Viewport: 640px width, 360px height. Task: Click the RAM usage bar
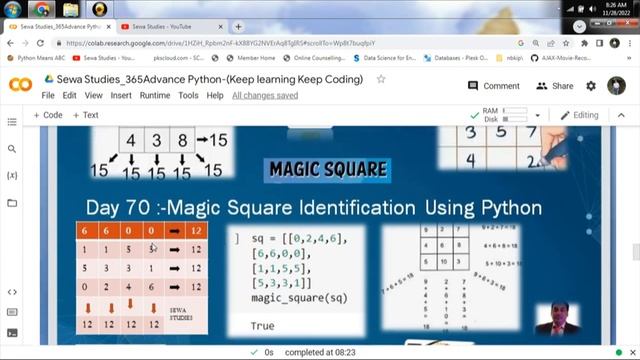[515, 111]
